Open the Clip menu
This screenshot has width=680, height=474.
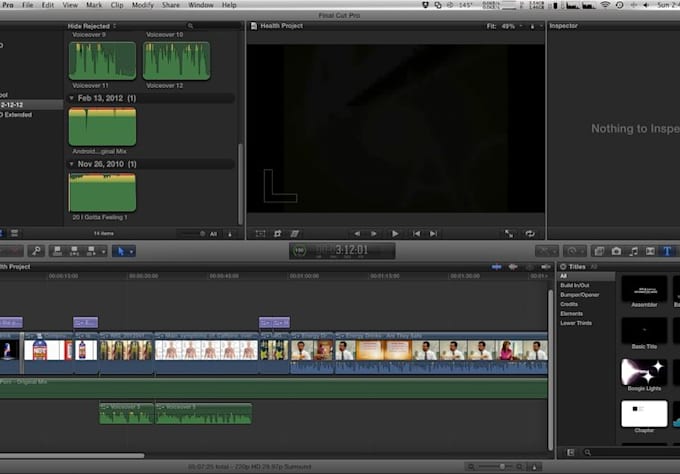point(117,5)
